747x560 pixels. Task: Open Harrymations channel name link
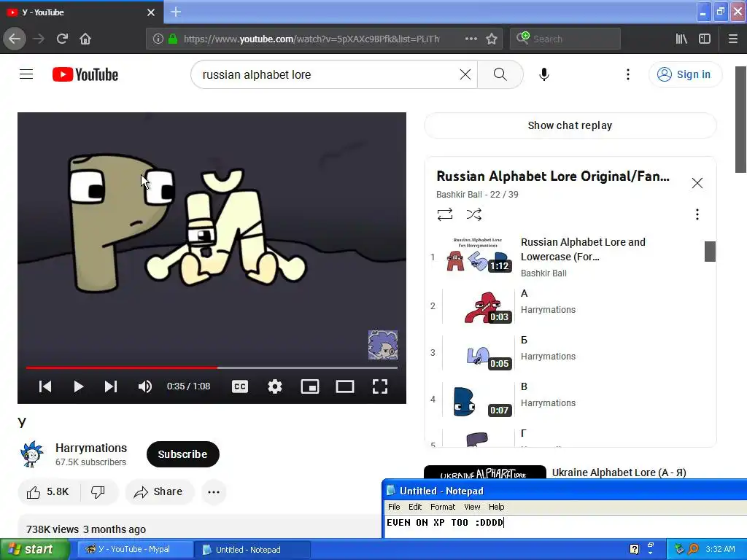(91, 448)
